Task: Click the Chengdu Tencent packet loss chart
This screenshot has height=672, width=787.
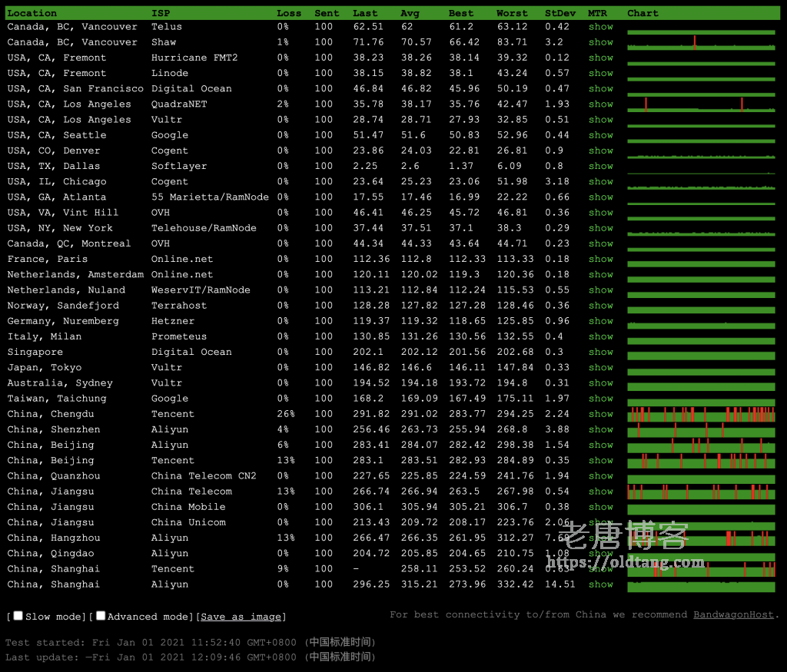Action: click(x=701, y=415)
